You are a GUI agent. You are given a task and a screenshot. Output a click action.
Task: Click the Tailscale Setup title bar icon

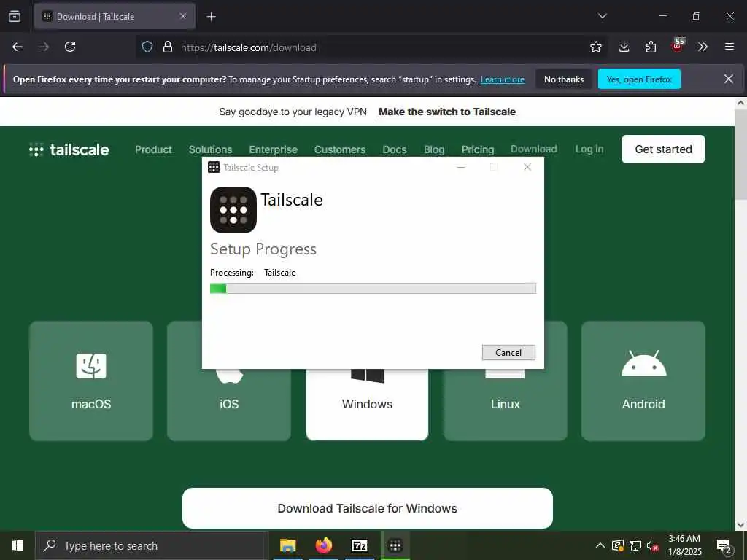point(214,167)
